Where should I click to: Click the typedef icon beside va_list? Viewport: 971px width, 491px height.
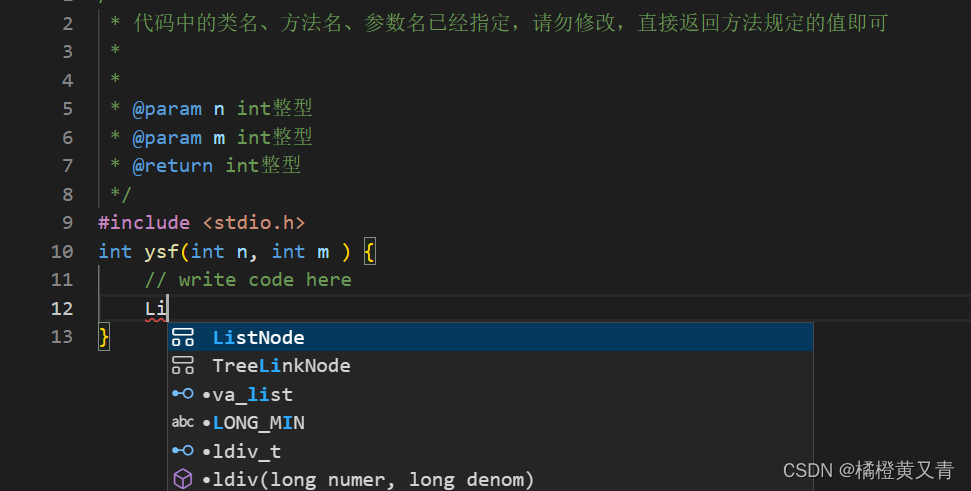[x=183, y=394]
